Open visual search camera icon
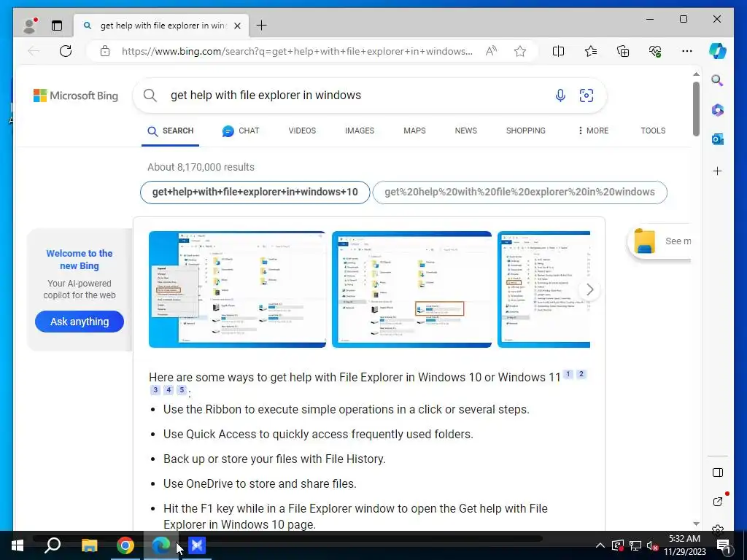This screenshot has height=560, width=747. [x=586, y=96]
